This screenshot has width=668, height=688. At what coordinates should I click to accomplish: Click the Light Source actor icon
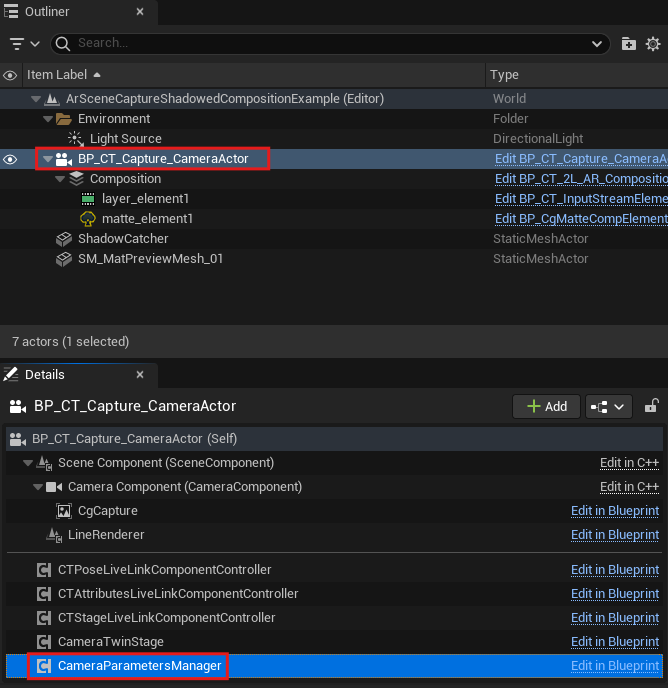(x=76, y=139)
